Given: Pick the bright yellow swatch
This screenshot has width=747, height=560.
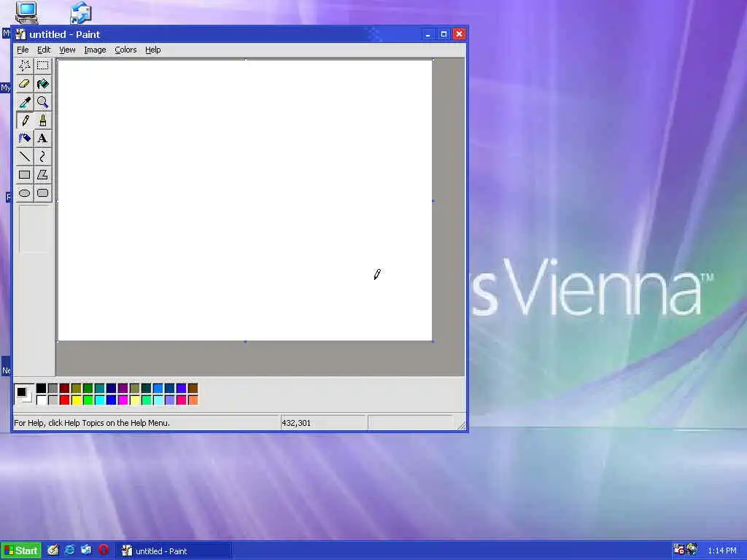Looking at the screenshot, I should tap(76, 400).
